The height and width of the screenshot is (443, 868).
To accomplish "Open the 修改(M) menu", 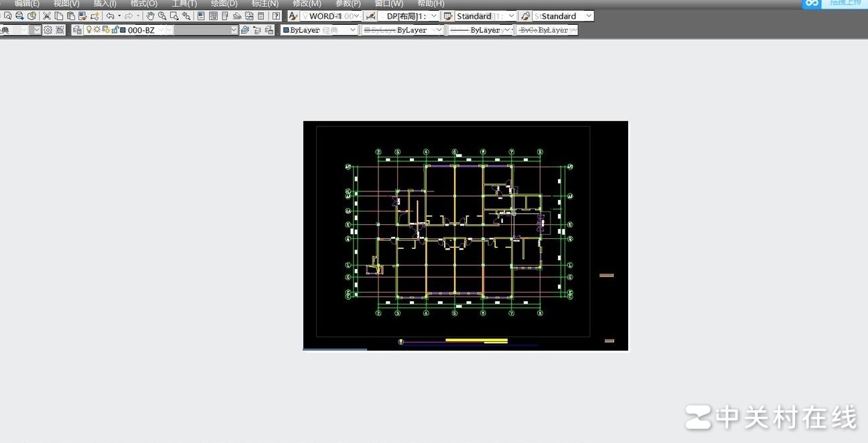I will (x=307, y=3).
